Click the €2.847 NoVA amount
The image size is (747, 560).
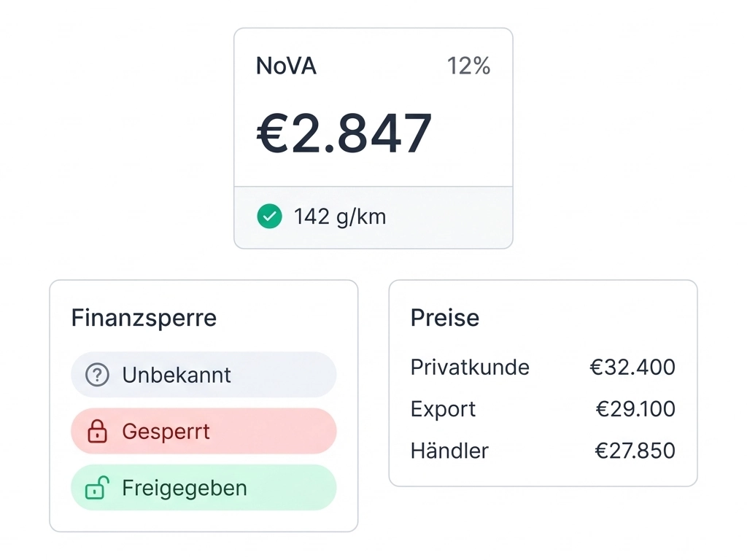[344, 132]
